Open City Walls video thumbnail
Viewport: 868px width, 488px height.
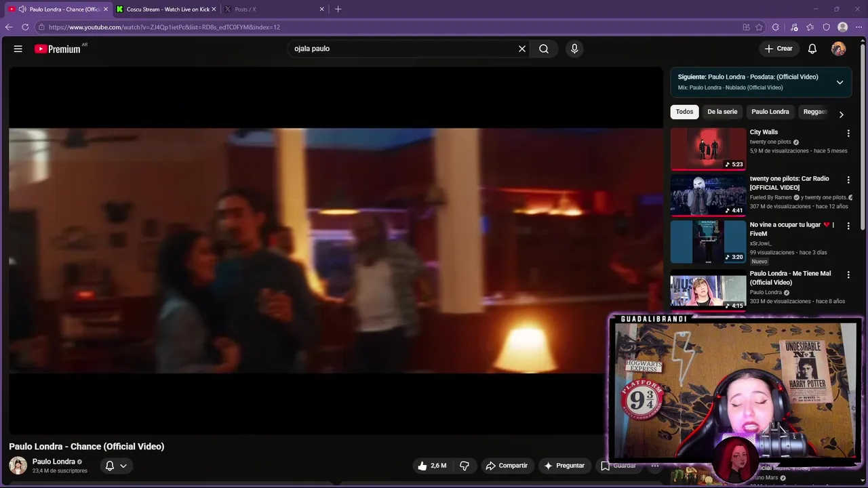(708, 148)
